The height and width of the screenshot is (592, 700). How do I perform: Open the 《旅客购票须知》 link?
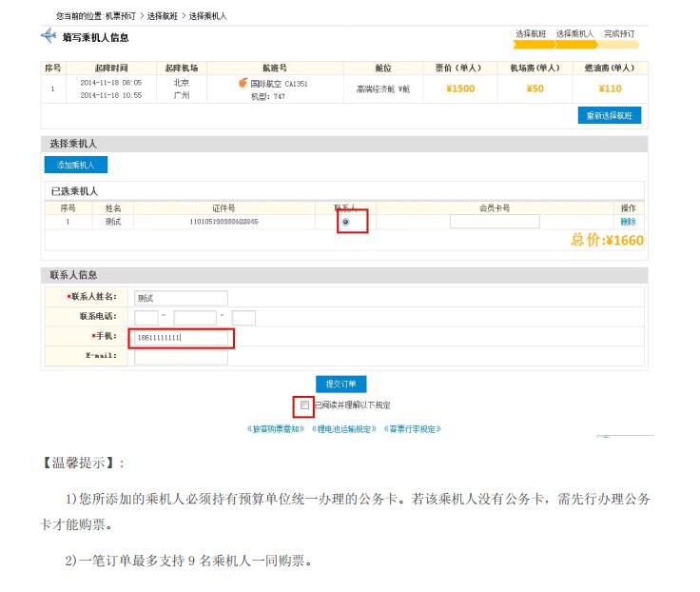[277, 429]
